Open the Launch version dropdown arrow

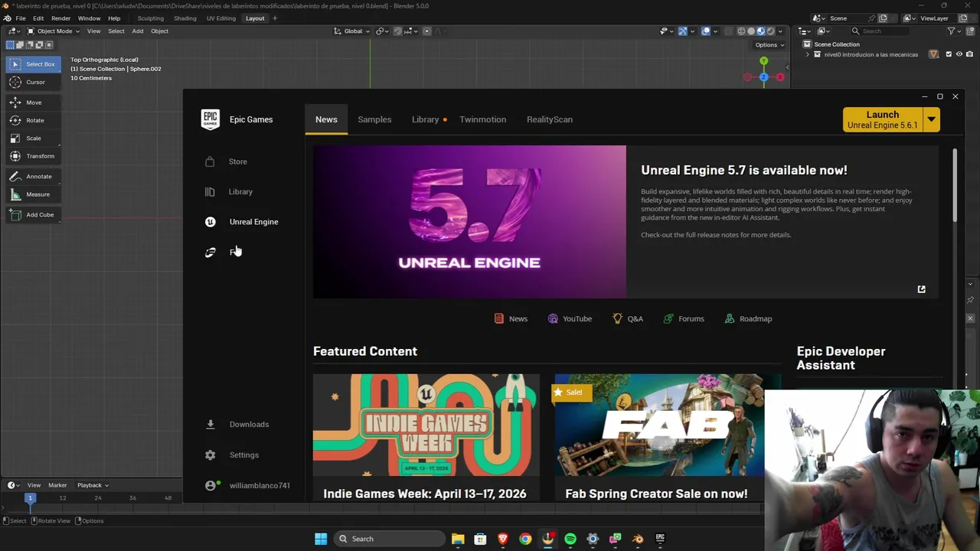point(931,119)
